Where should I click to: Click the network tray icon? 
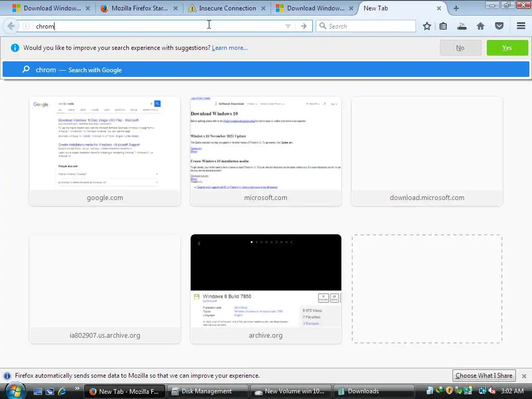[x=482, y=391]
